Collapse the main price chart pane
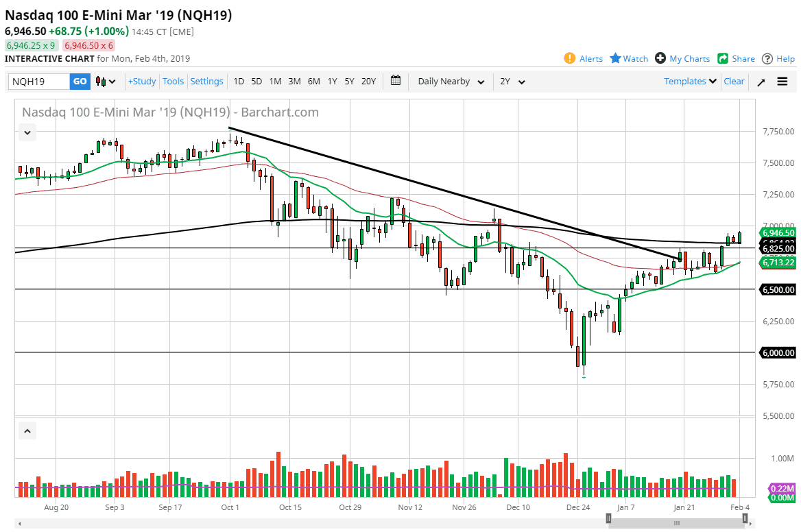 tap(27, 132)
